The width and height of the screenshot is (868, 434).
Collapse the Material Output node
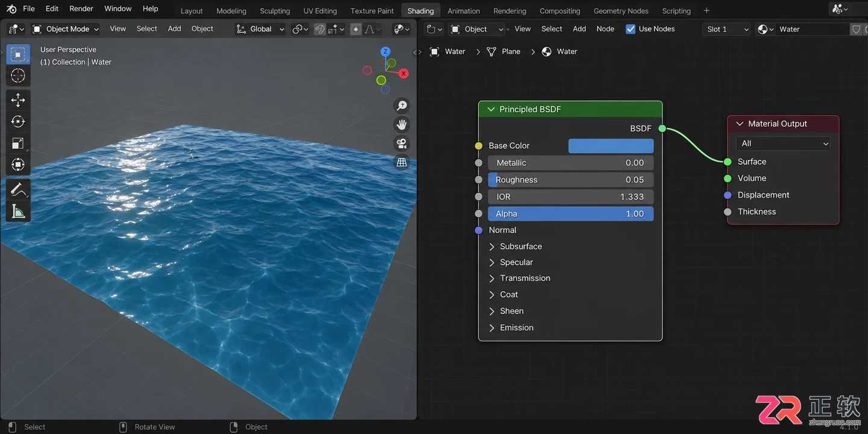point(740,124)
